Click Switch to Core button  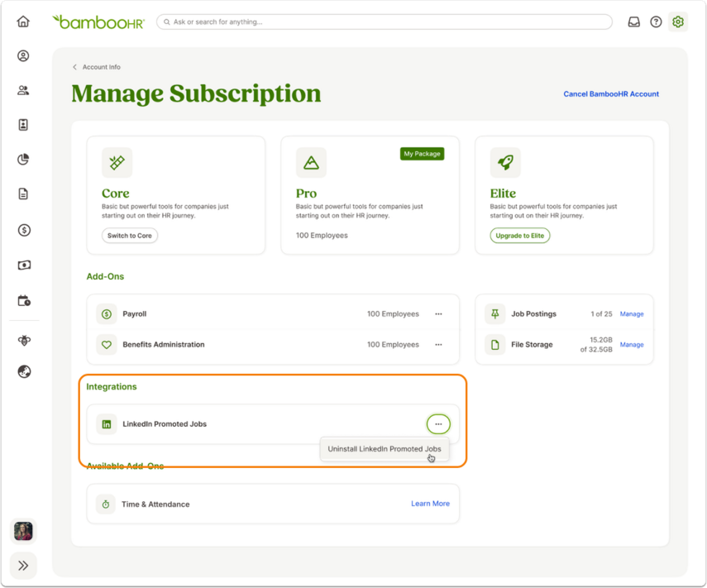(130, 236)
